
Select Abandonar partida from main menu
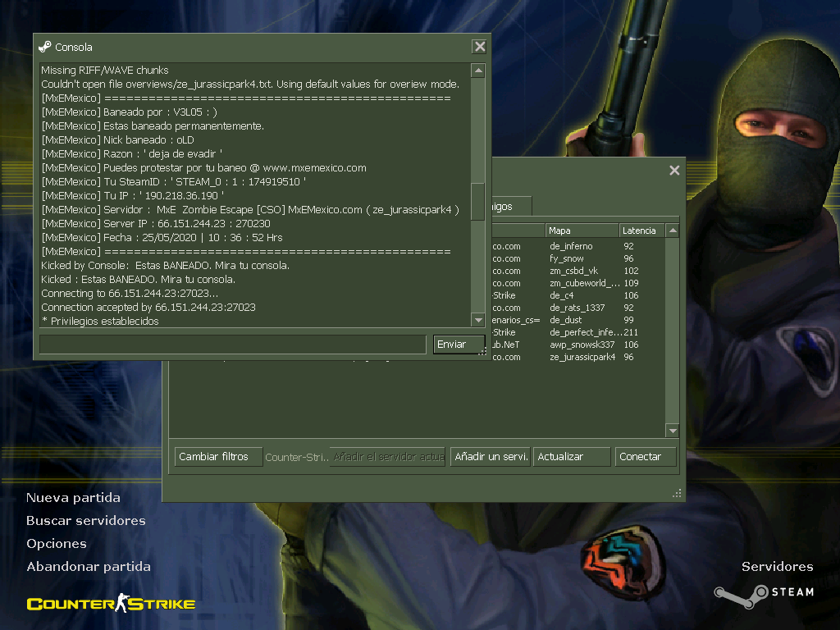89,567
